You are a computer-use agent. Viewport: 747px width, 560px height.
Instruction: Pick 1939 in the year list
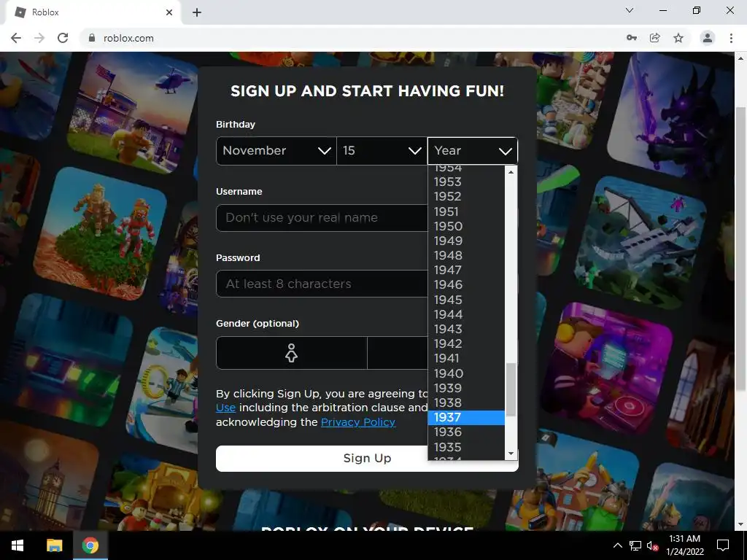coord(466,388)
